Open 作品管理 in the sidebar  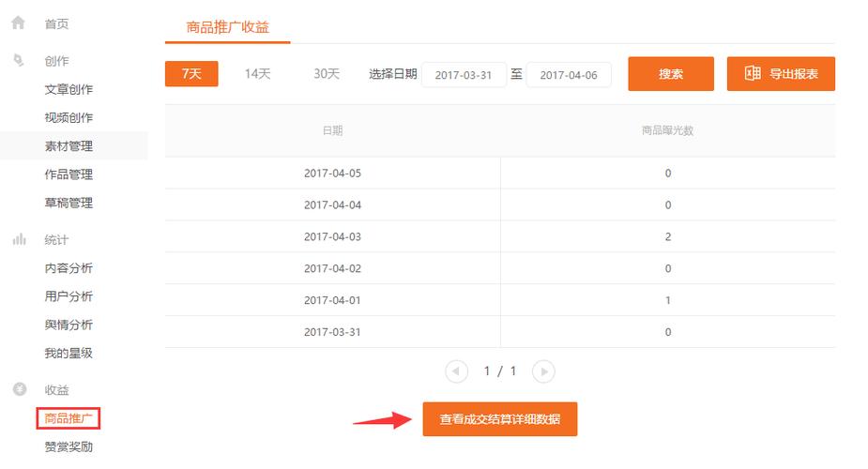point(69,174)
